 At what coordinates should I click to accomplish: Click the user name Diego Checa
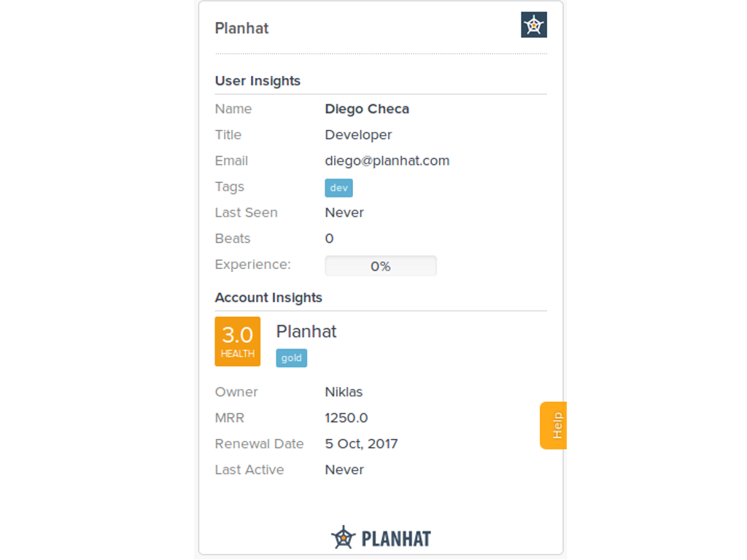[x=367, y=109]
